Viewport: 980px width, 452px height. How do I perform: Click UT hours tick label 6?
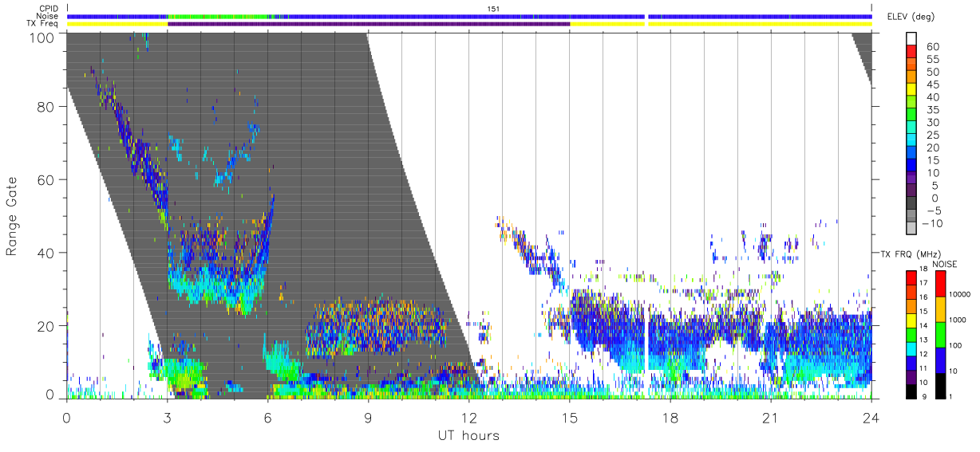pyautogui.click(x=267, y=417)
